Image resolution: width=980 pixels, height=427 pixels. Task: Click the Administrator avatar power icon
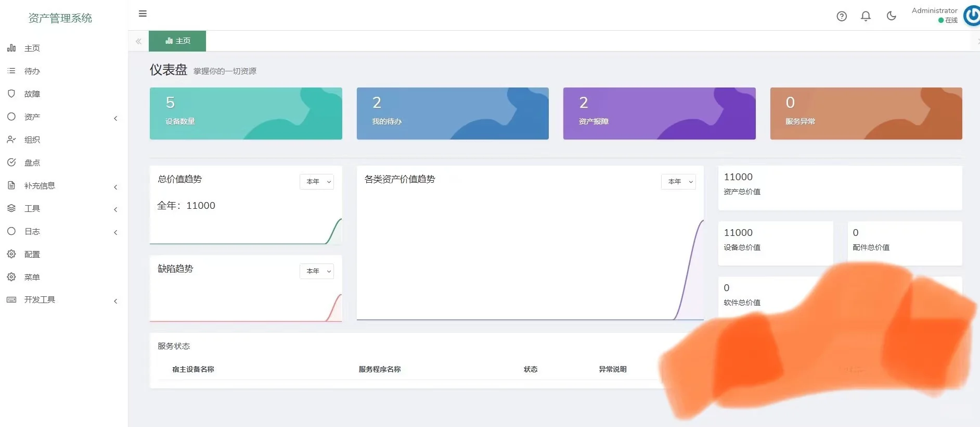tap(972, 16)
